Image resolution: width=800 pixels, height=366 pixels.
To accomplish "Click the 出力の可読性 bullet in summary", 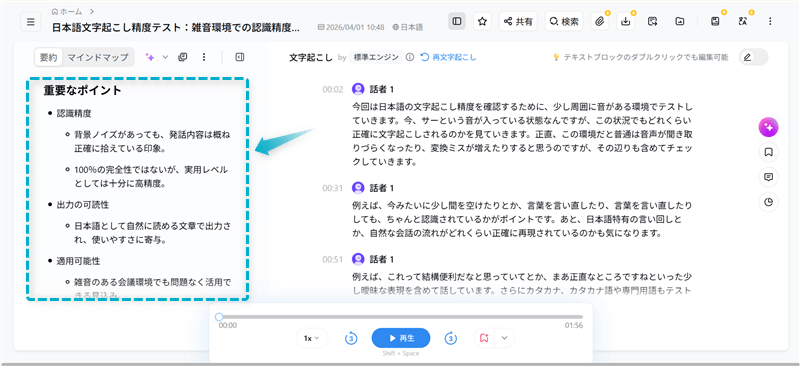I will [82, 204].
